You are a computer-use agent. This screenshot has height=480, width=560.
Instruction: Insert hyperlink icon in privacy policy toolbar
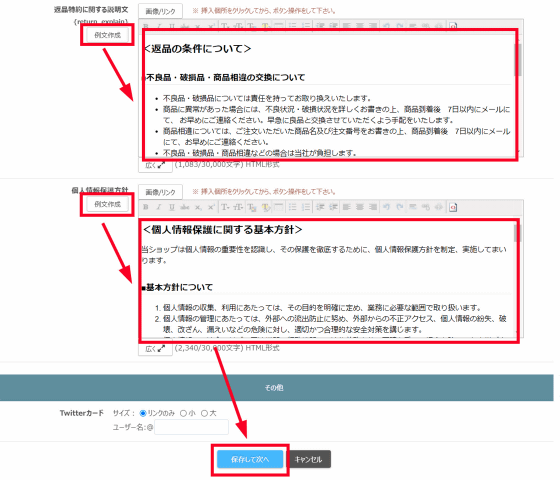tap(426, 207)
